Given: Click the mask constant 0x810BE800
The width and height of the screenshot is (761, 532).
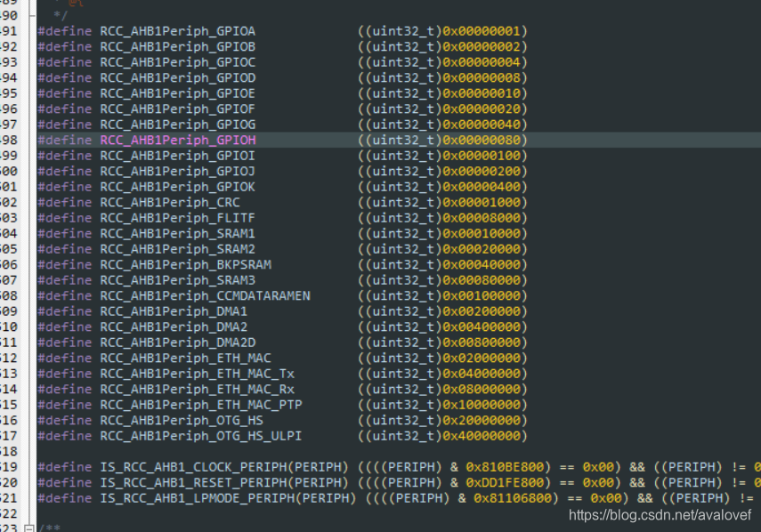Looking at the screenshot, I should (505, 467).
